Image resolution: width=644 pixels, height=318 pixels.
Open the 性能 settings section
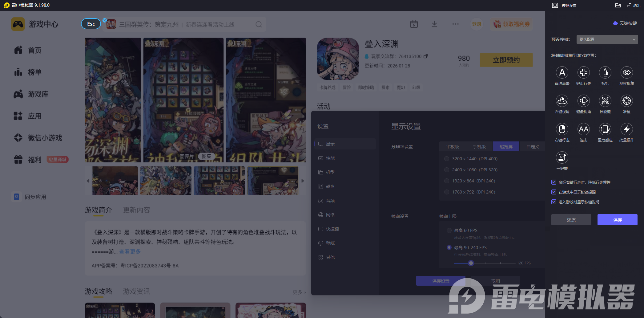pos(345,158)
